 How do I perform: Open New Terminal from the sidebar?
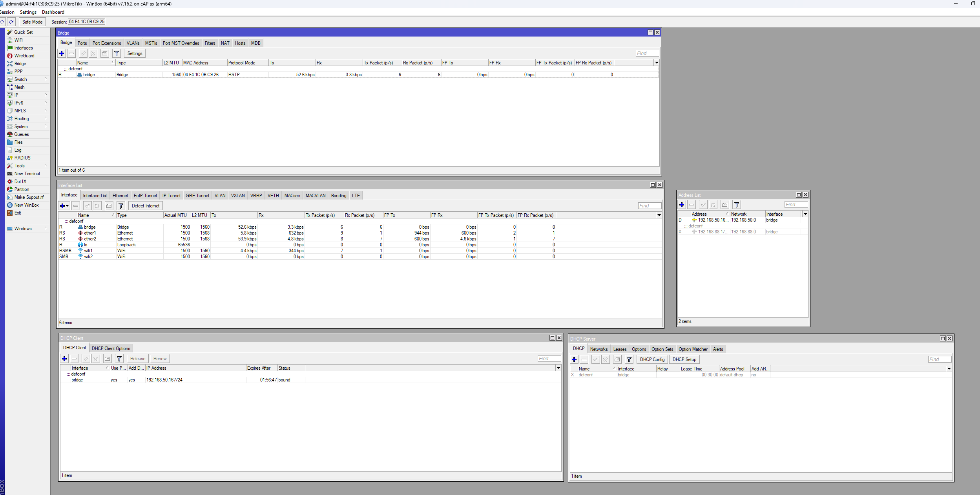[27, 173]
